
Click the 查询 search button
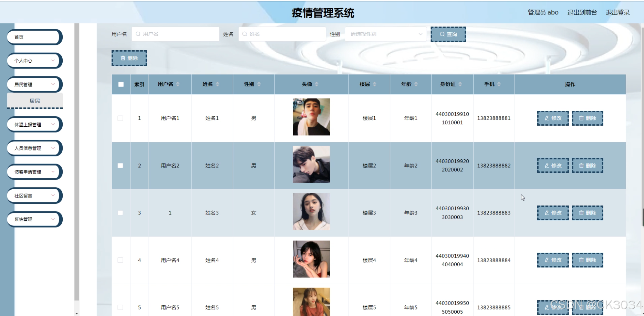[x=448, y=34]
